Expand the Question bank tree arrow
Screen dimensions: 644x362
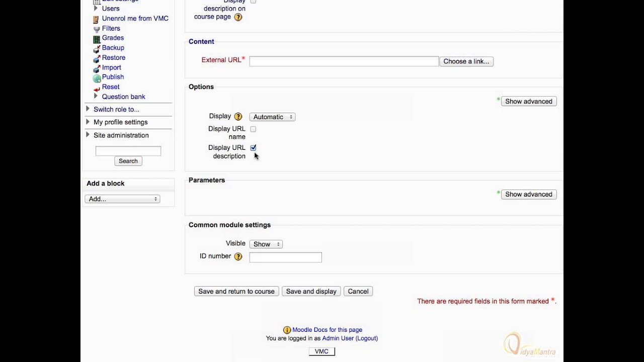point(96,96)
